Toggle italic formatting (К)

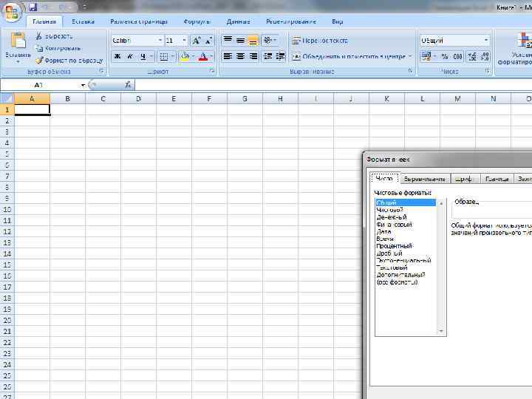coord(129,56)
